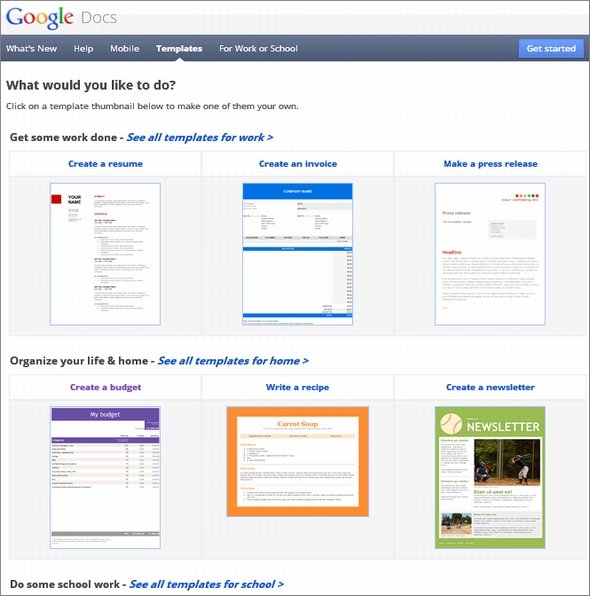The image size is (590, 596).
Task: Go to the Help page
Action: [83, 49]
